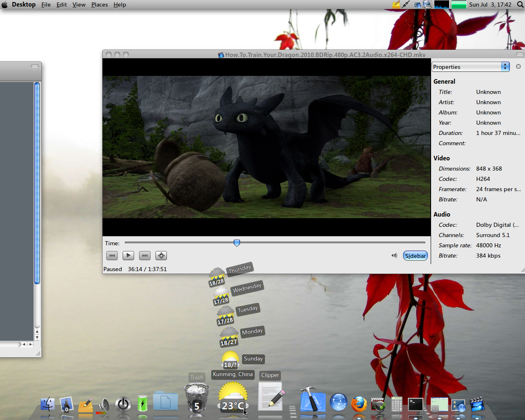Open the blue network globe in dock
Image resolution: width=525 pixels, height=420 pixels.
pyautogui.click(x=338, y=402)
